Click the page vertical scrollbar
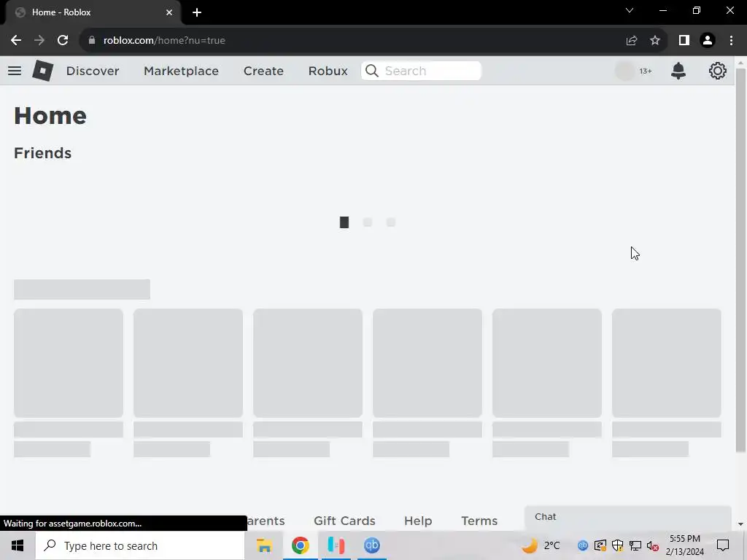 click(741, 260)
